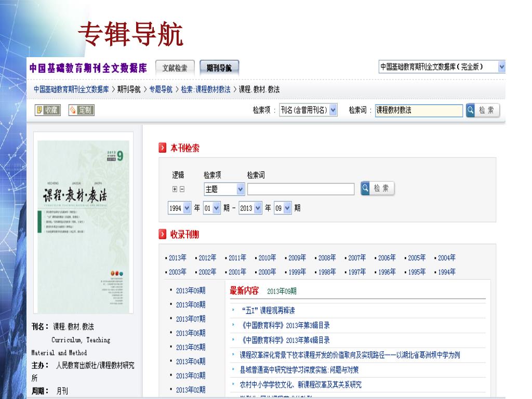Click the plus icon under 逻辑
The height and width of the screenshot is (399, 532).
coord(175,189)
